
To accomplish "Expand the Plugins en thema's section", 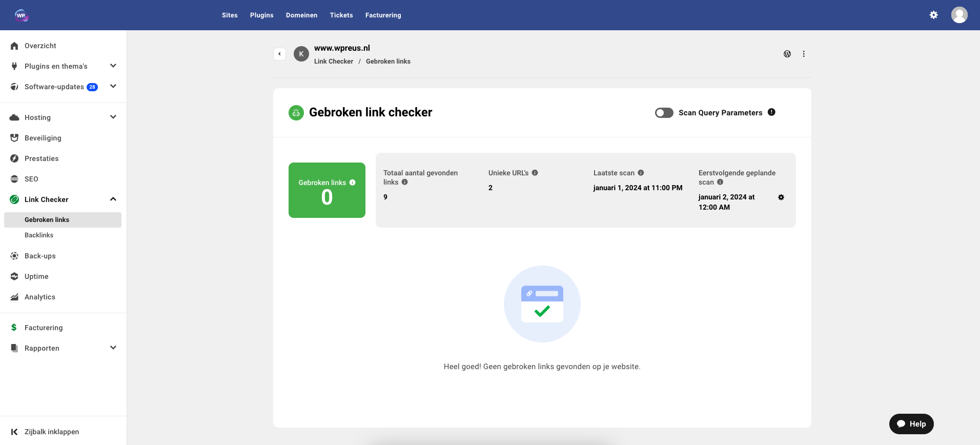I will (113, 66).
